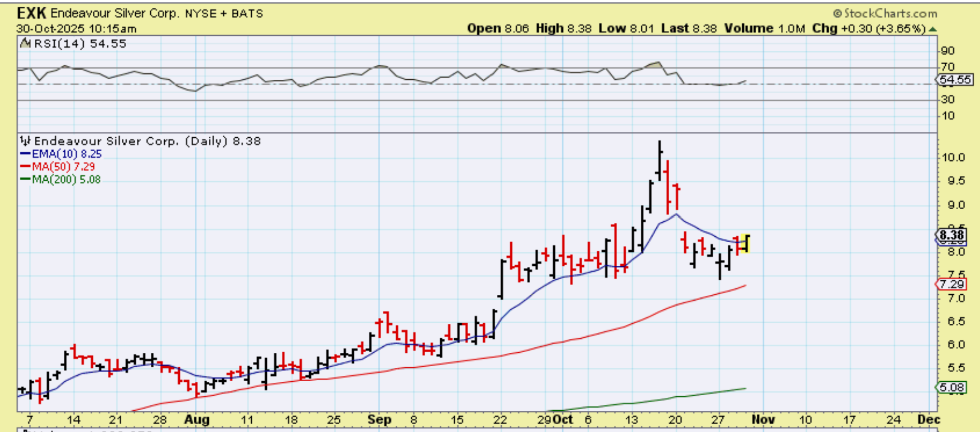Click the "30-Oct-2025 10:15am" timestamp
This screenshot has width=980, height=432.
76,29
